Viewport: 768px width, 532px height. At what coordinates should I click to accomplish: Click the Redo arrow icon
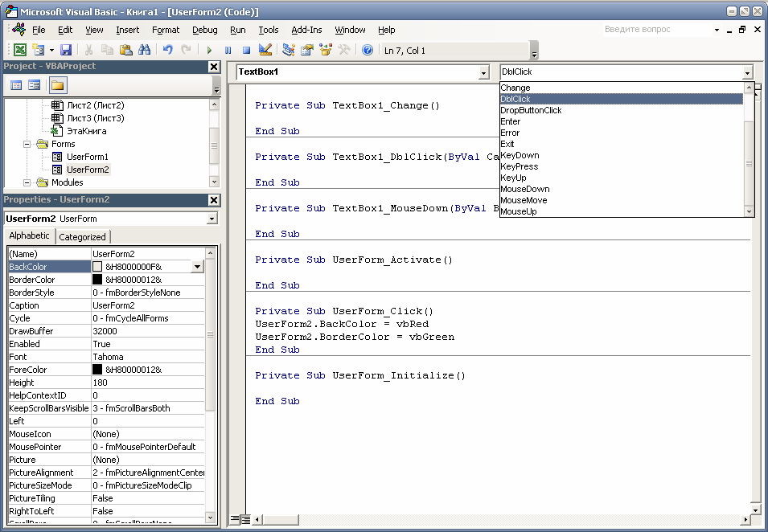(186, 50)
